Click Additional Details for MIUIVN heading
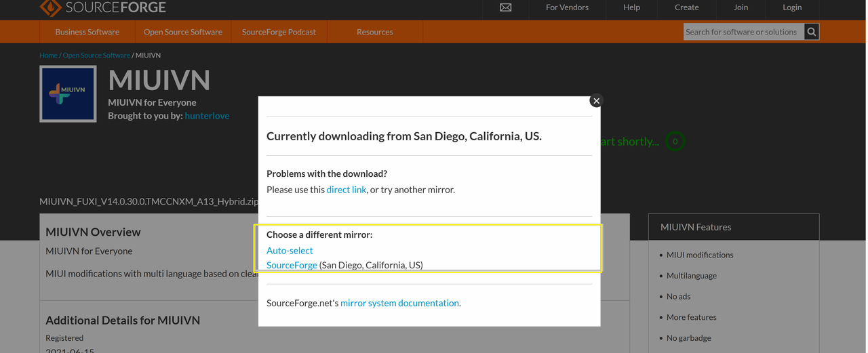Screen dimensions: 868x353 123,320
